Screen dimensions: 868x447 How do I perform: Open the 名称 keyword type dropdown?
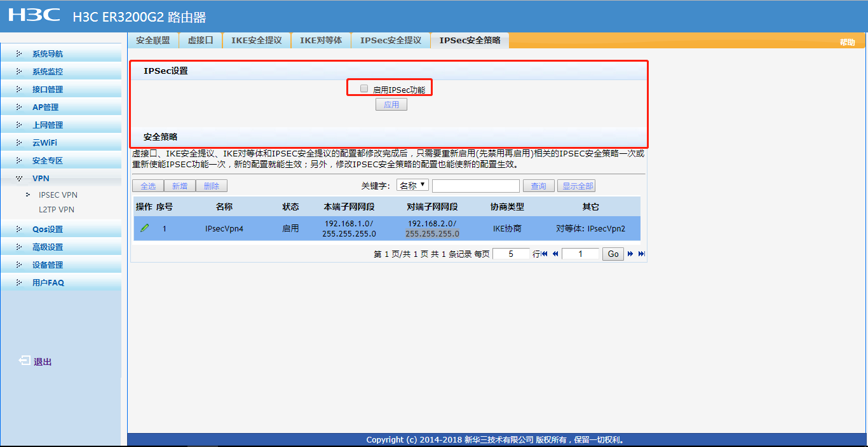pos(412,185)
